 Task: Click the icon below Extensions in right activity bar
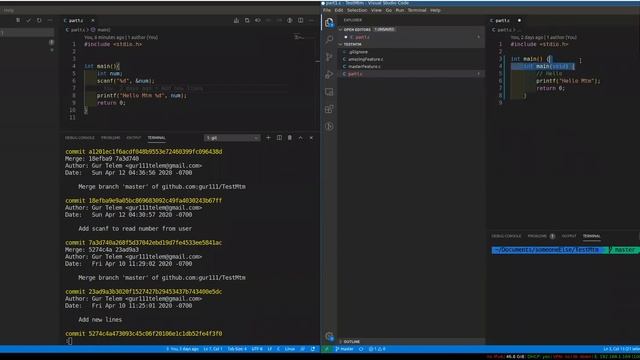[x=329, y=127]
